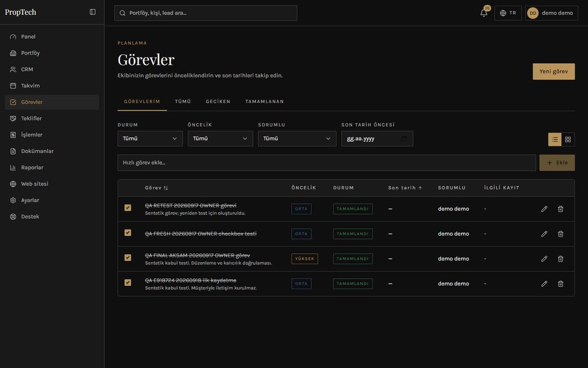Click the Portföy, kişi, lead search box
Viewport: 588px width, 368px height.
206,13
